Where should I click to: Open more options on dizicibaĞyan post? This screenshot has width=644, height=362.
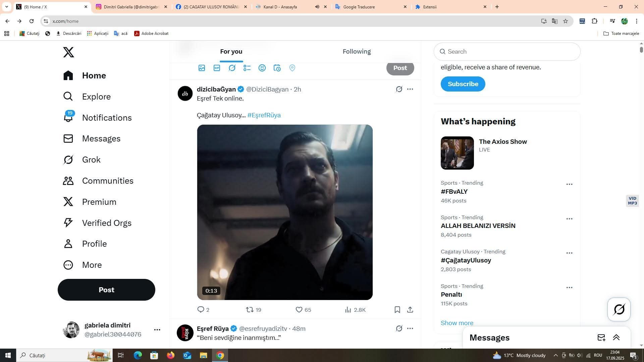coord(410,89)
